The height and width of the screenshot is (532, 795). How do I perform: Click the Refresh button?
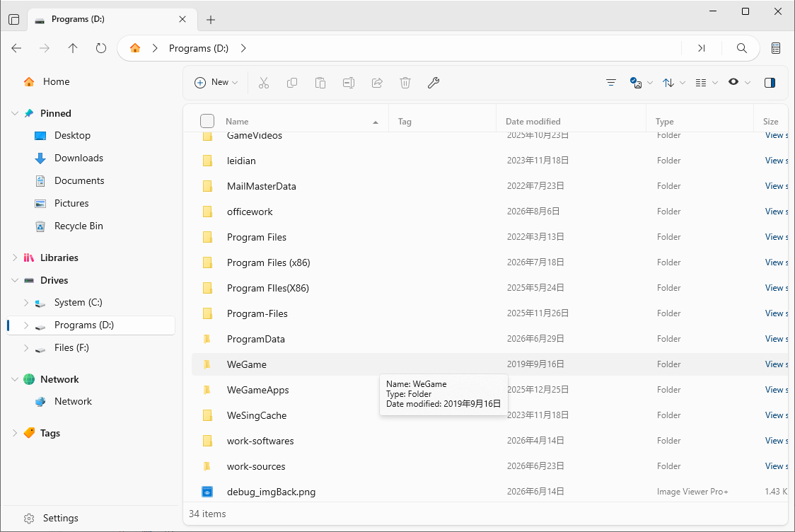101,48
